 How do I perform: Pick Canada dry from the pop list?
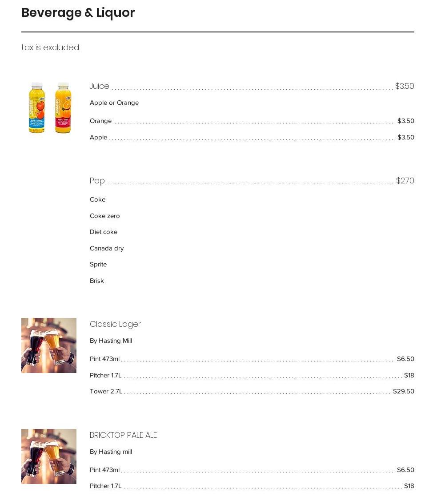coord(107,249)
